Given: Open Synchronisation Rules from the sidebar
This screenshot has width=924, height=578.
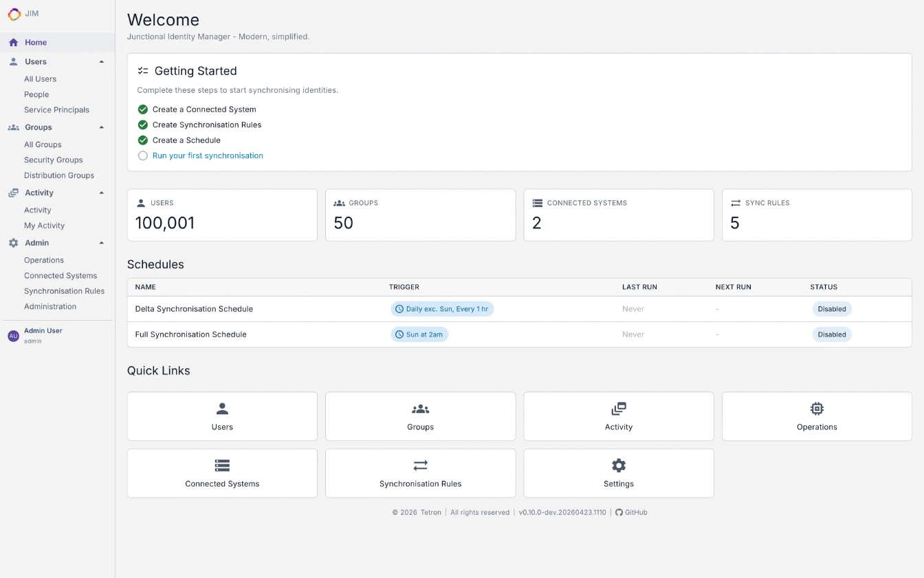Looking at the screenshot, I should point(65,290).
